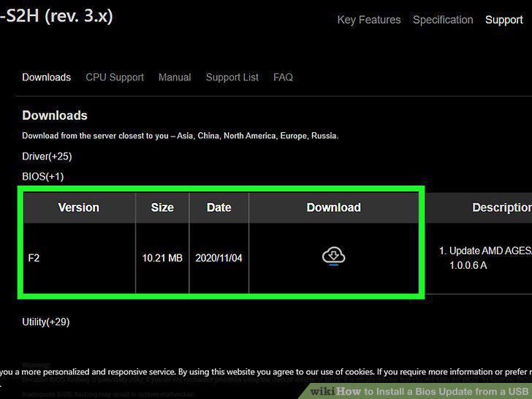Switch to the Specification tab
Screen dimensions: 532x399
point(443,20)
